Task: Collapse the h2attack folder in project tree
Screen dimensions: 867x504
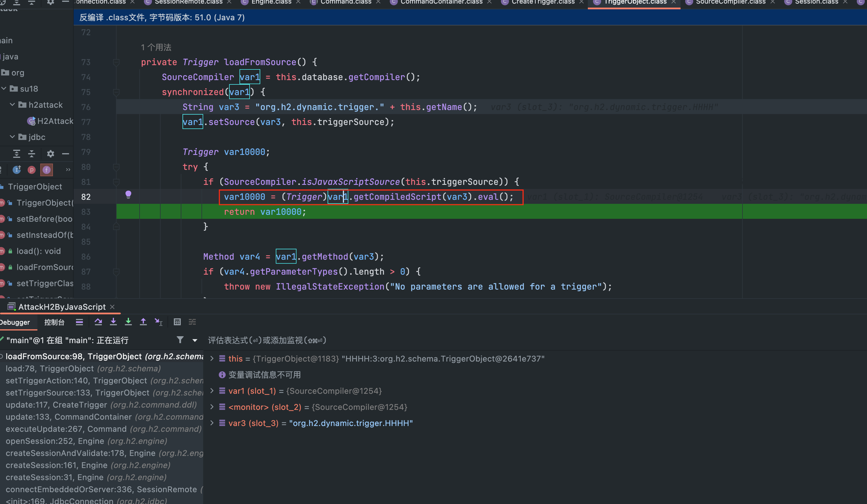Action: [12, 105]
